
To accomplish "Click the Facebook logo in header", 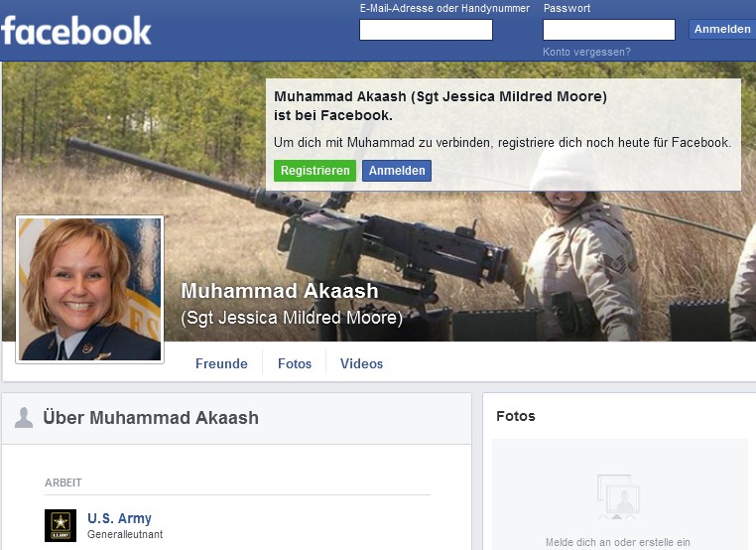I will click(x=76, y=31).
